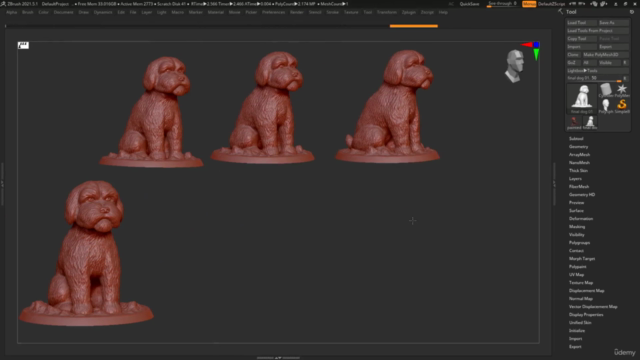Expand the ArrayMesh section
This screenshot has width=640, height=360.
click(x=579, y=155)
